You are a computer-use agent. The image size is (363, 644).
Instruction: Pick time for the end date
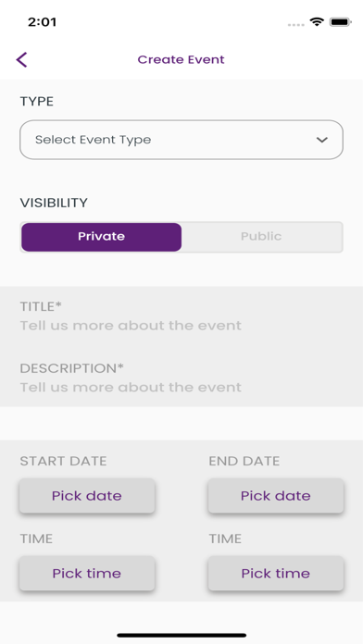(x=276, y=574)
